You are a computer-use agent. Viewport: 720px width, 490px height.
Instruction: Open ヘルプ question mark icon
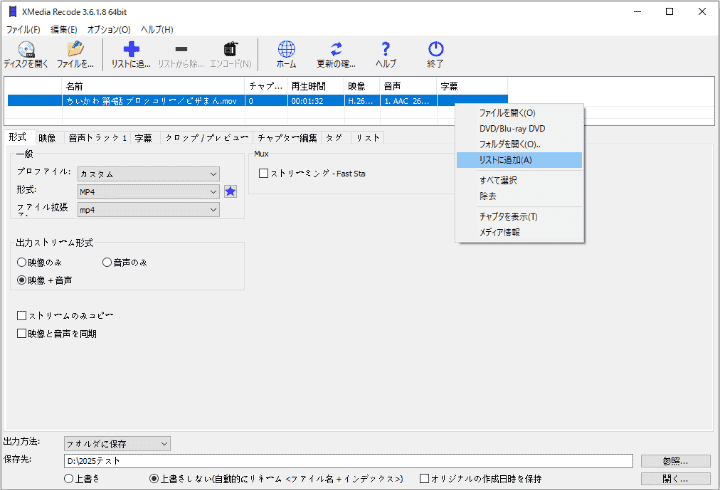[x=386, y=49]
